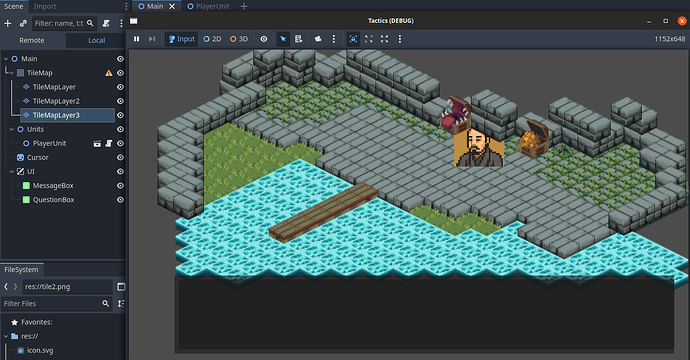Pause the running game with the pause icon

coord(136,39)
